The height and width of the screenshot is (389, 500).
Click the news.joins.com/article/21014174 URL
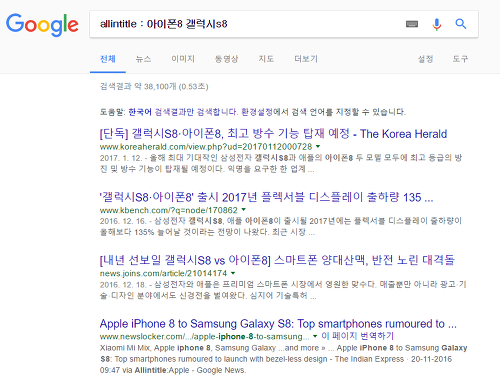click(x=163, y=273)
